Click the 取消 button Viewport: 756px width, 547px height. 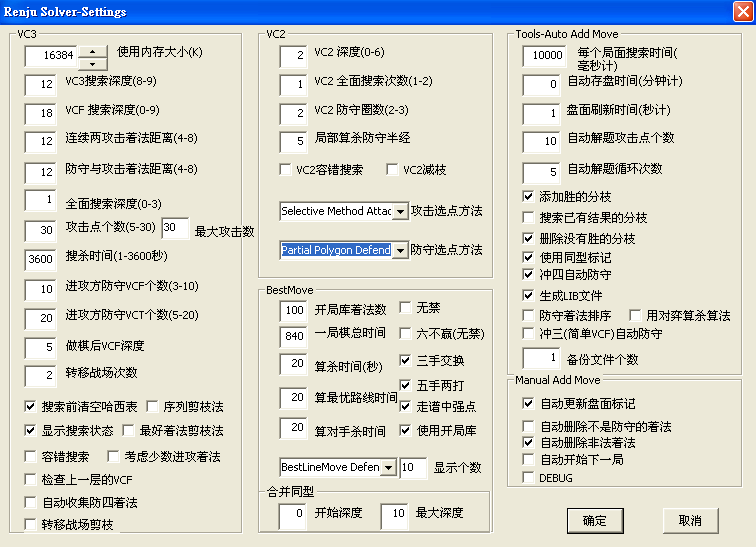tap(689, 520)
